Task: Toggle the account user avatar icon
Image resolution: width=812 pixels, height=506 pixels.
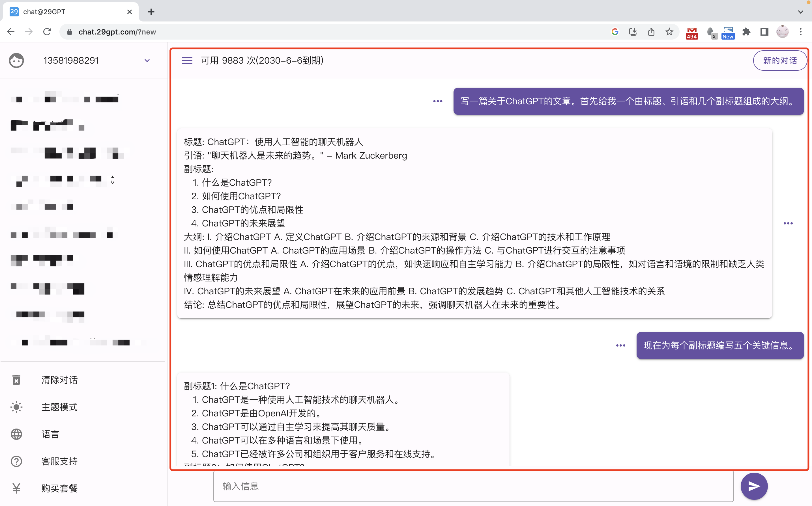Action: click(x=16, y=59)
